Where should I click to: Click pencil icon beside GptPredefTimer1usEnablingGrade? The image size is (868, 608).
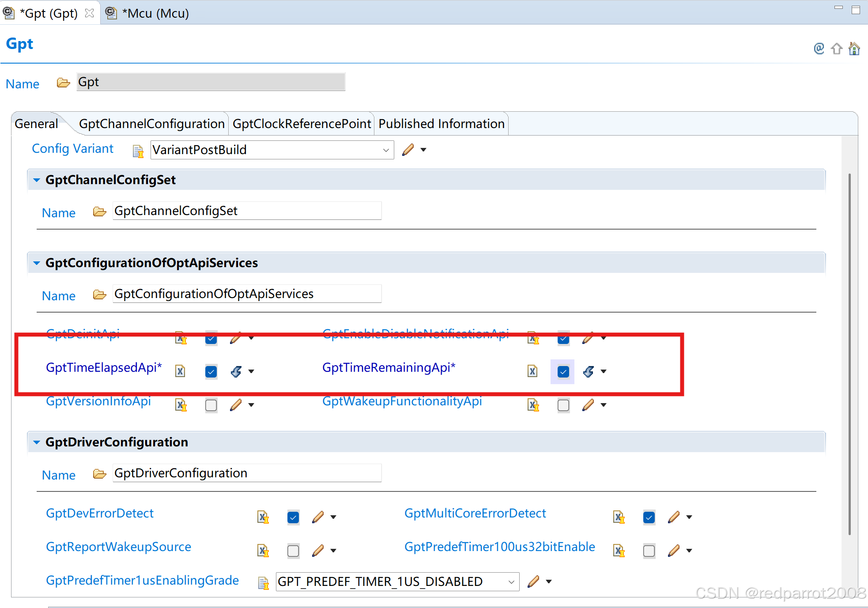tap(533, 582)
